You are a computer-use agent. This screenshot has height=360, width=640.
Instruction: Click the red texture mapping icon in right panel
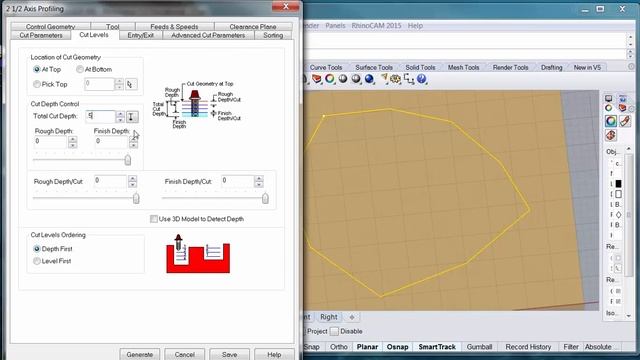611,135
